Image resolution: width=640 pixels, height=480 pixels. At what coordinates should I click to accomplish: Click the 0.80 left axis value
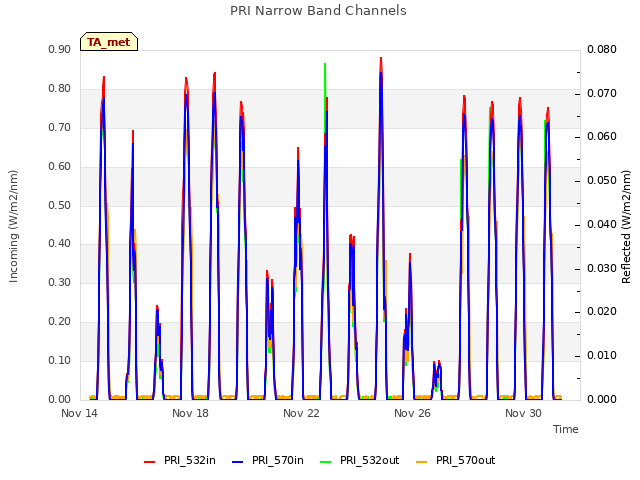60,89
